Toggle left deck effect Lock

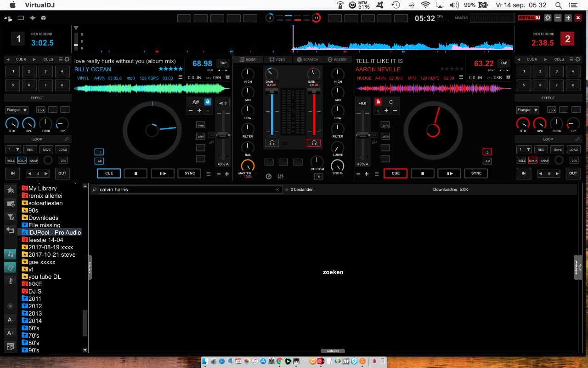pos(41,110)
